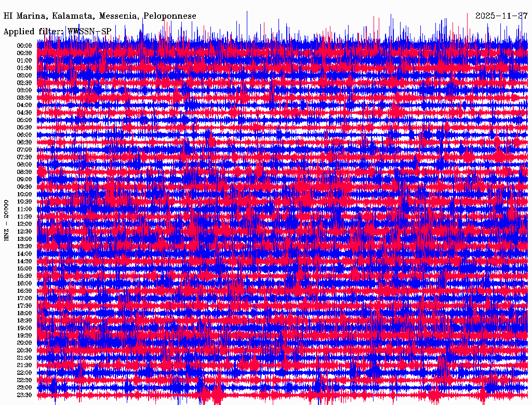Select the 12:30 time label
Viewport: 532px width, 405px height.
pyautogui.click(x=24, y=232)
